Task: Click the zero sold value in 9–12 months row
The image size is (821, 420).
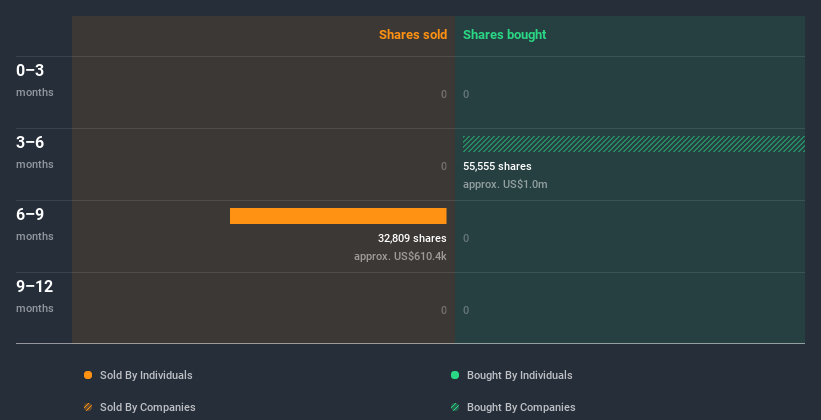Action: (x=443, y=310)
